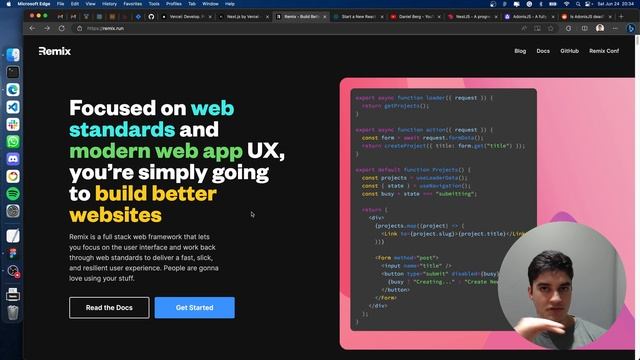640x360 pixels.
Task: Switch to the Vercel: Develop tab
Action: pos(186,17)
